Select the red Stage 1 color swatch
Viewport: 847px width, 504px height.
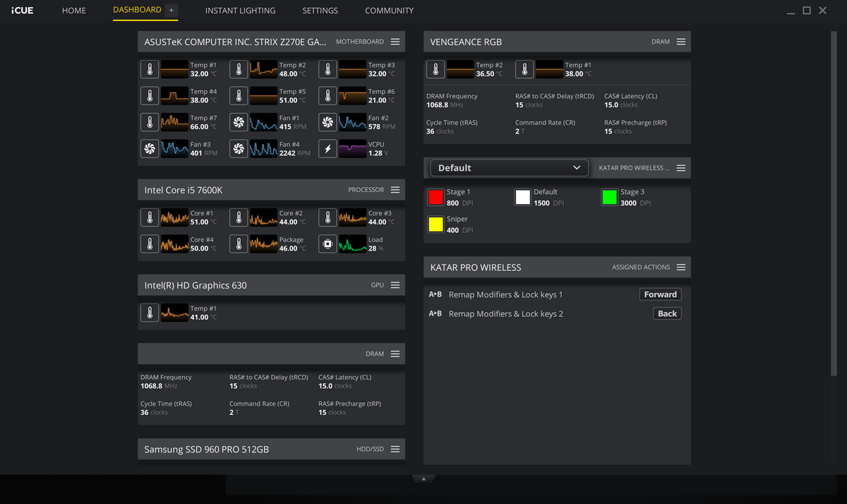(435, 197)
